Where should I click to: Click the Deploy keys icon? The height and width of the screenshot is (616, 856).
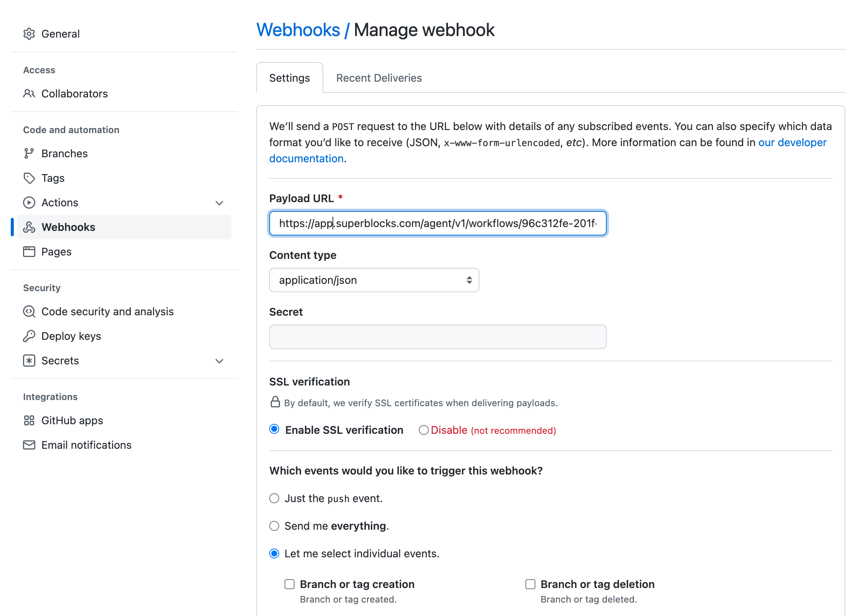[x=30, y=336]
